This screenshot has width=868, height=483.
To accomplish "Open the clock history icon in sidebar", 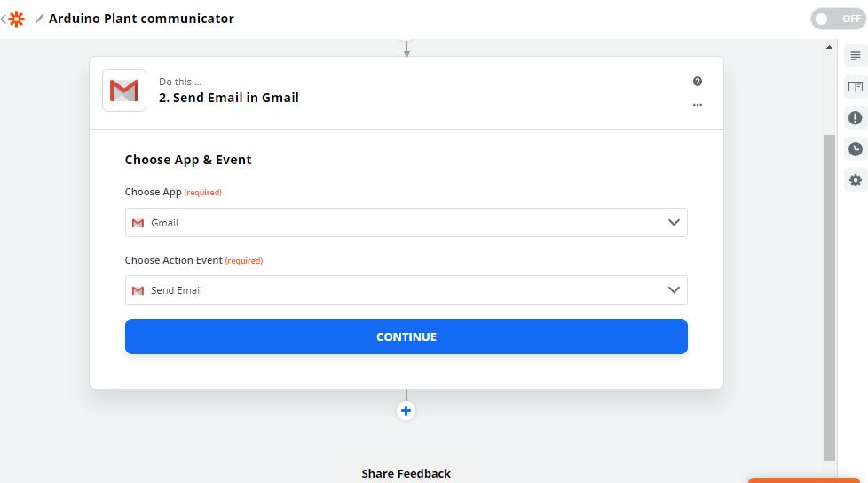I will (x=856, y=149).
